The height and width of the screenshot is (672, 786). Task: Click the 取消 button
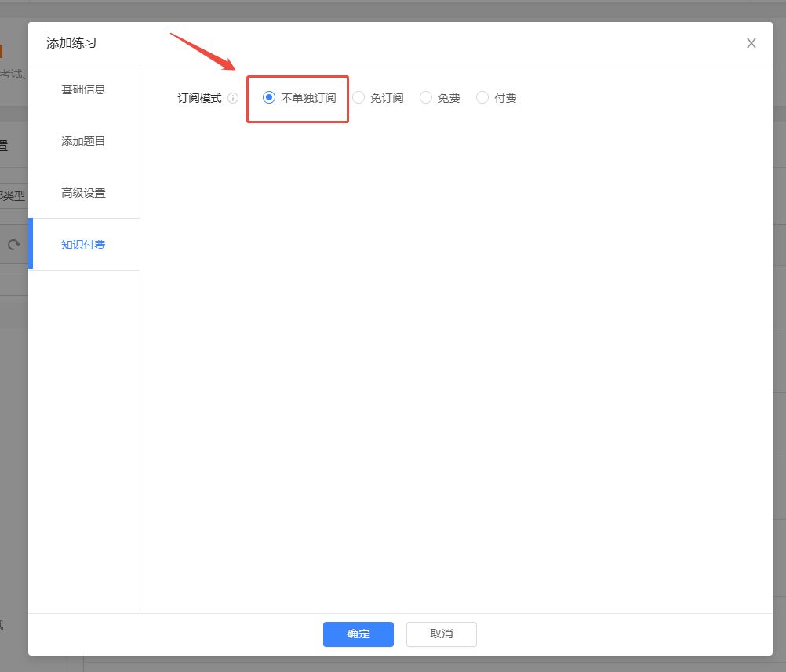[x=441, y=634]
